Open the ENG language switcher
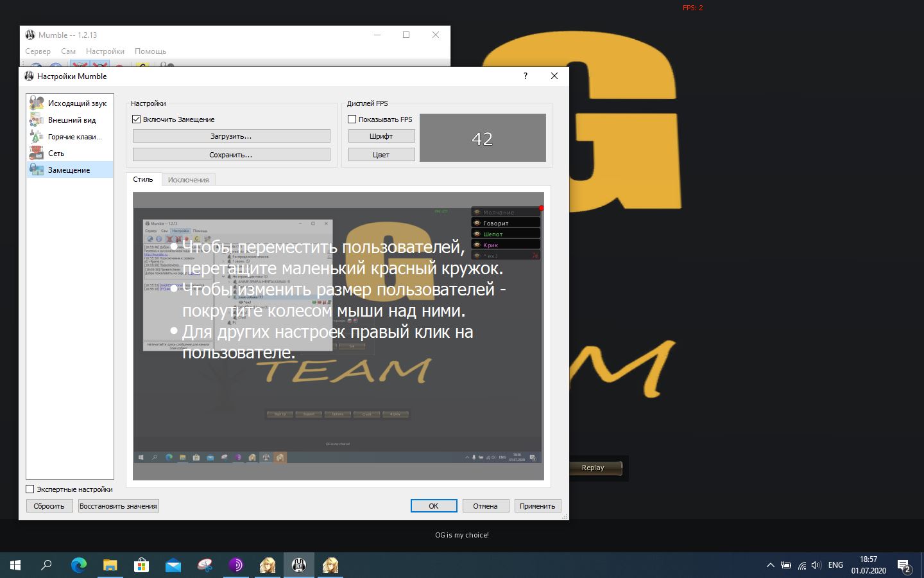The height and width of the screenshot is (578, 924). [x=835, y=565]
